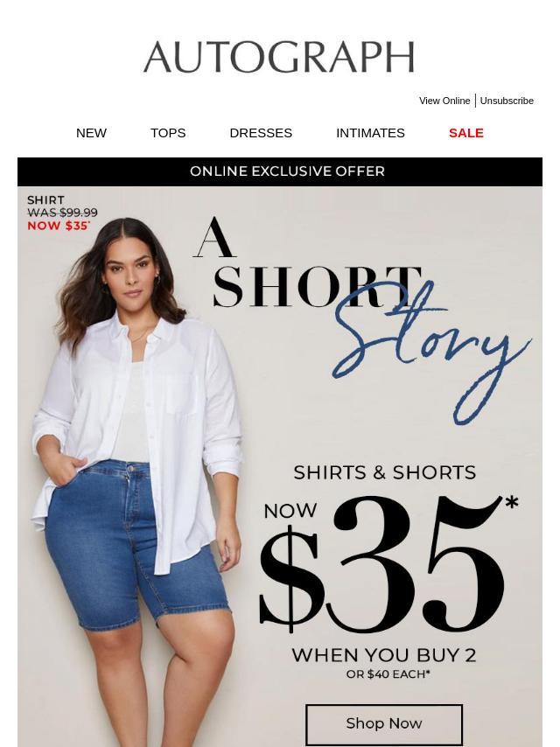The height and width of the screenshot is (747, 560).
Task: Select the red SALE menu item
Action: click(466, 133)
